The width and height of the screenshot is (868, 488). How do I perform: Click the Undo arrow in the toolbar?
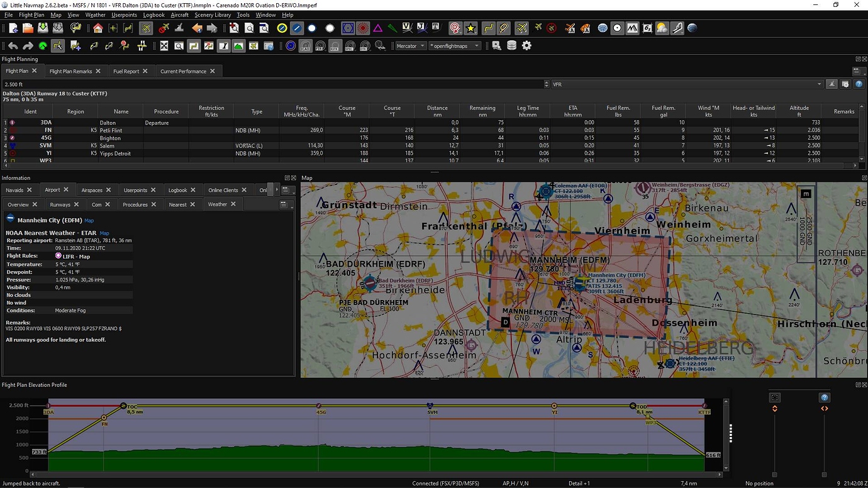click(x=13, y=45)
